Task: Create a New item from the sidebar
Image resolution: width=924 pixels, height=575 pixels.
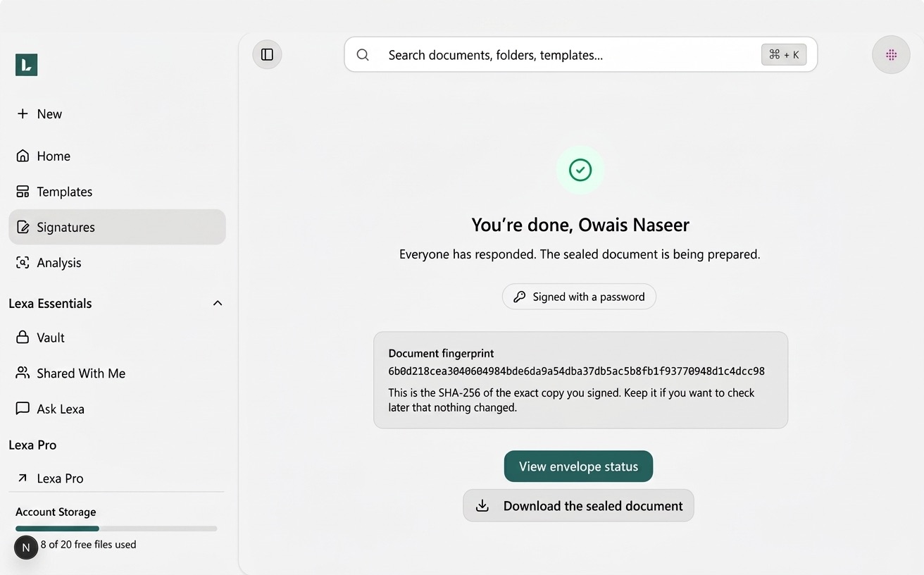Action: 117,113
